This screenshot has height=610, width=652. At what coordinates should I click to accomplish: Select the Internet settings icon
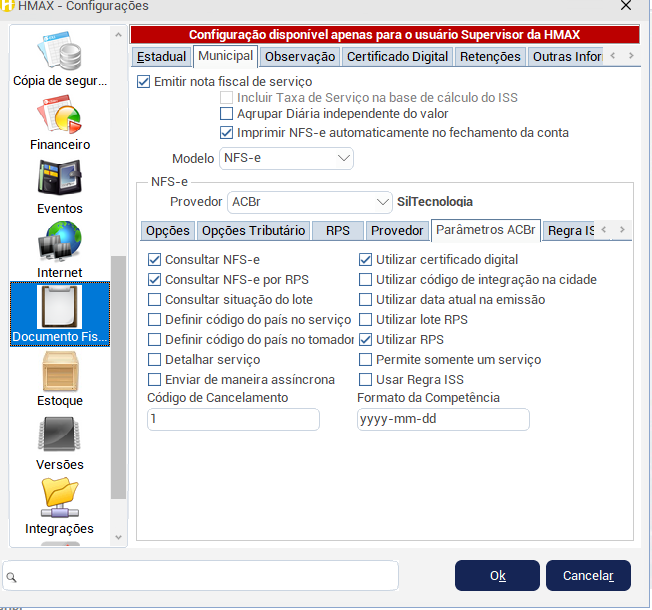(59, 247)
